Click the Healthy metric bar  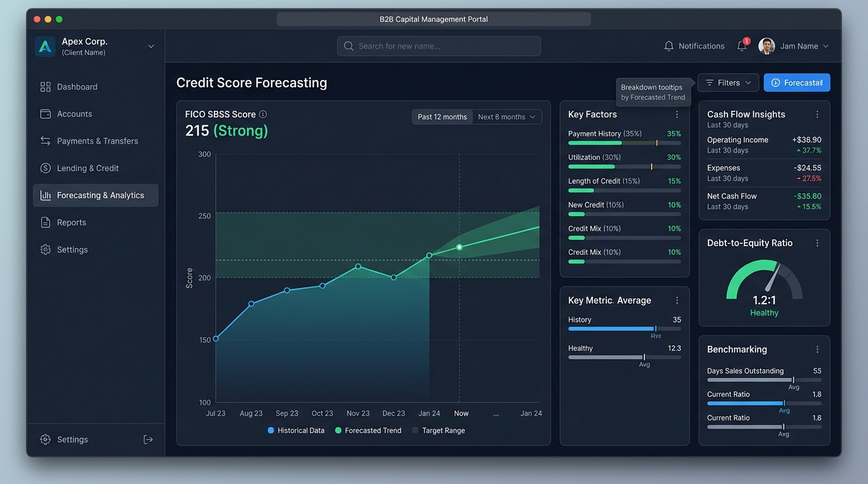[625, 357]
